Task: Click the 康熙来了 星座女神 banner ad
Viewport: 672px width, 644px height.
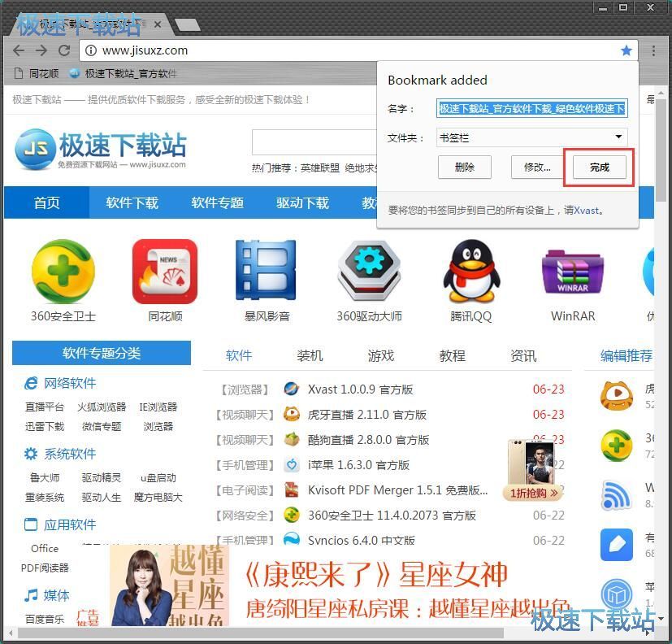Action: [339, 585]
